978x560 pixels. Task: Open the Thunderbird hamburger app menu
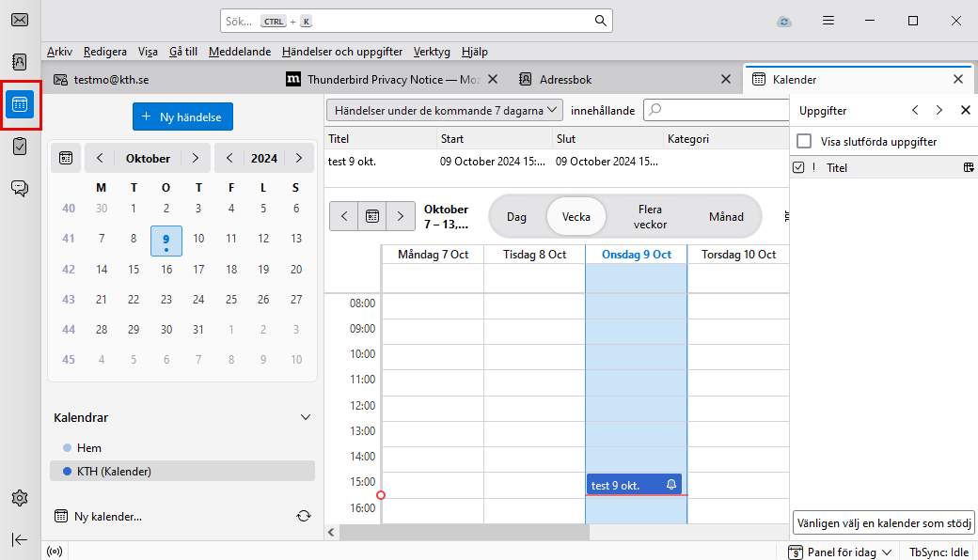pyautogui.click(x=828, y=21)
